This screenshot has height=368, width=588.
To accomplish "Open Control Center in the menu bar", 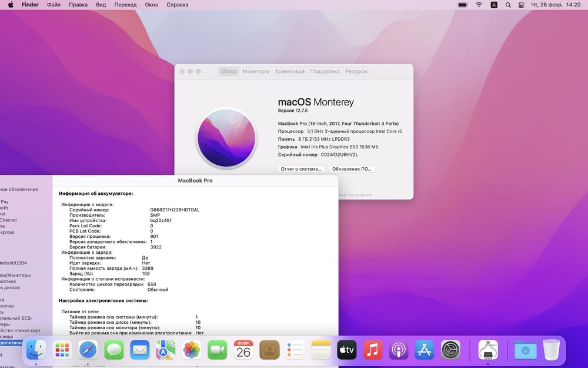I will (521, 5).
